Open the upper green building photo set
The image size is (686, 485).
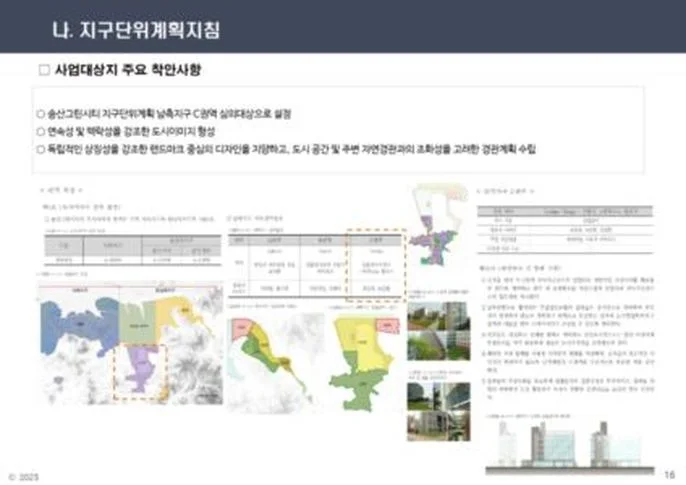coord(439,331)
